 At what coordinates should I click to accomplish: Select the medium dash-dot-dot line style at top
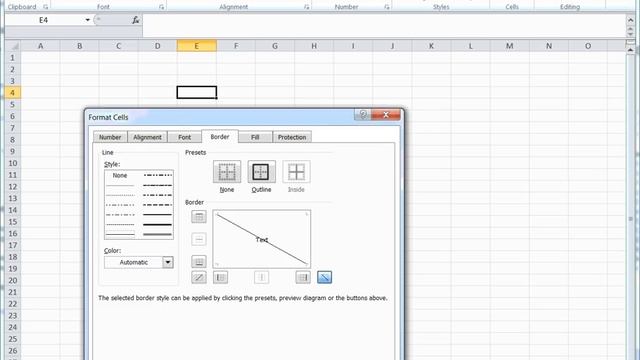[158, 176]
